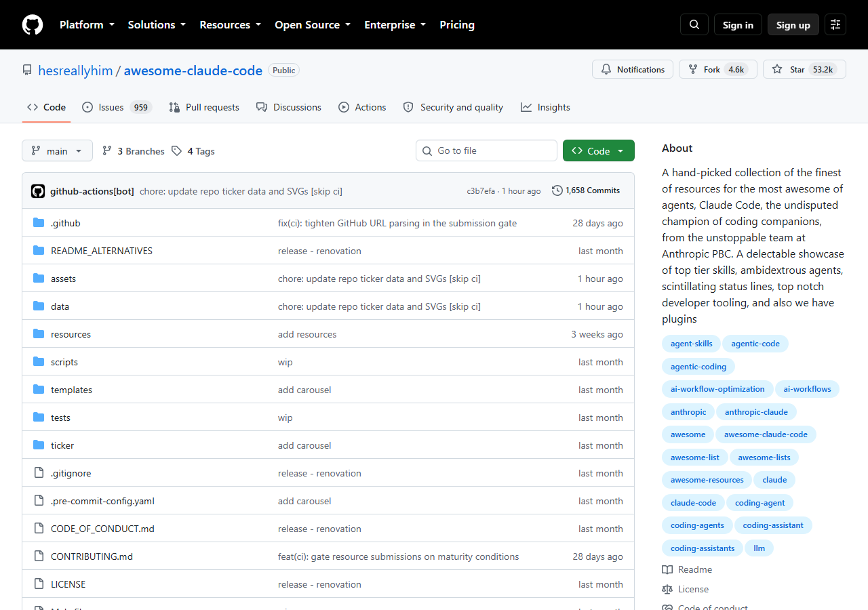The height and width of the screenshot is (610, 868).
Task: Open the 'add resources' commit message
Action: pos(307,334)
